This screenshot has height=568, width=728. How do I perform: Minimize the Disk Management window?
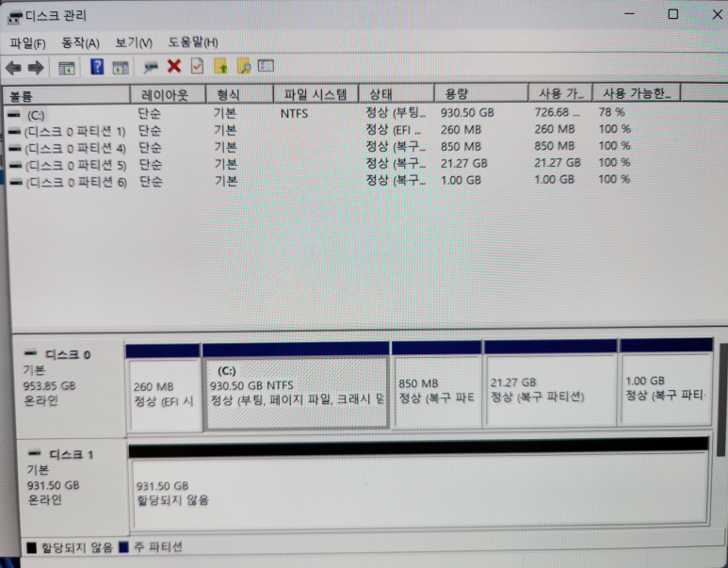629,14
